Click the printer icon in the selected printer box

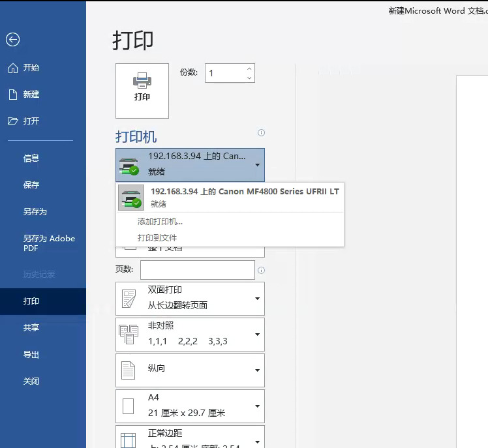[x=129, y=166]
